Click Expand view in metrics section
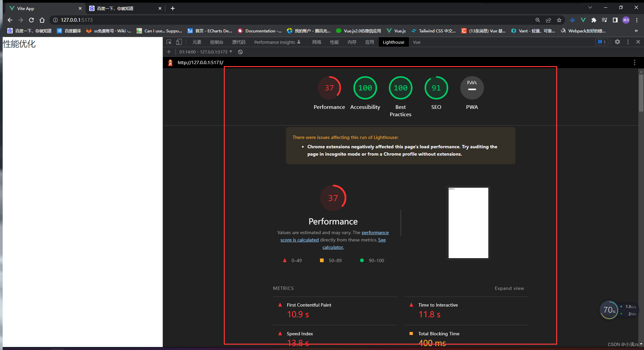The width and height of the screenshot is (644, 350). point(509,288)
